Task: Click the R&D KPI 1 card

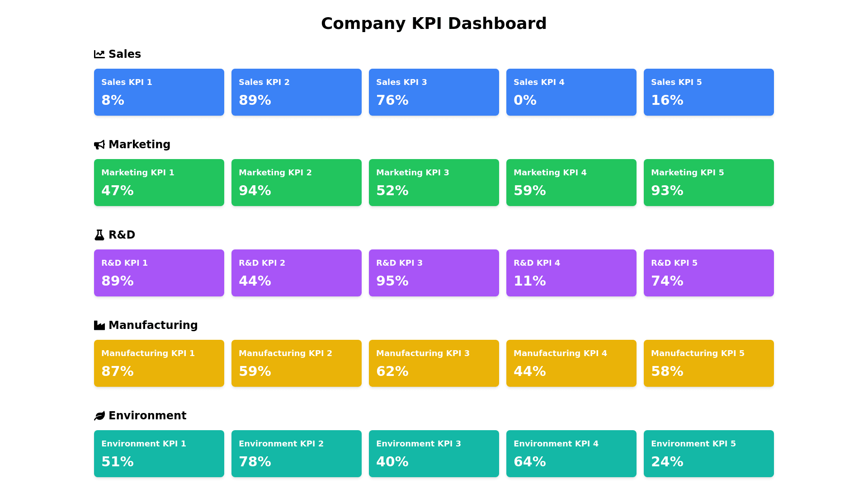Action: tap(159, 273)
